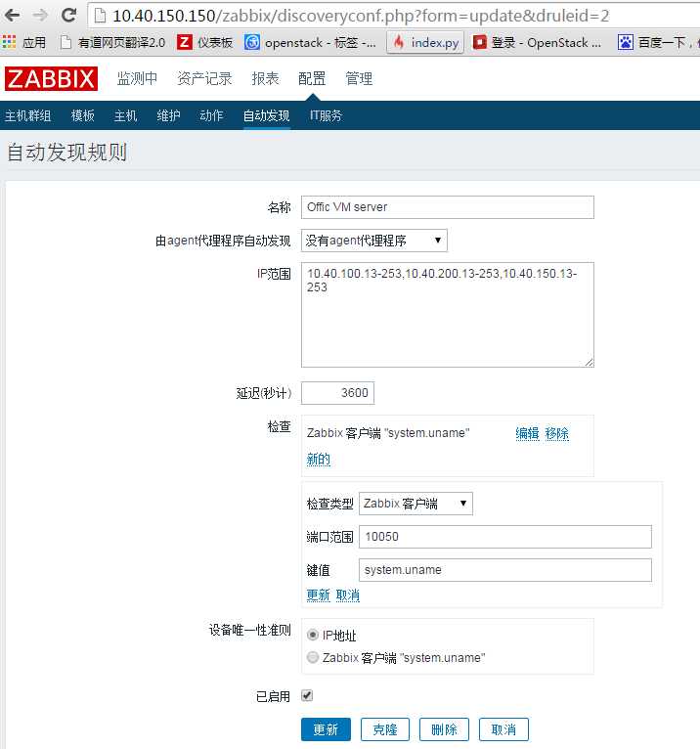Open the 管理 top menu

point(359,78)
